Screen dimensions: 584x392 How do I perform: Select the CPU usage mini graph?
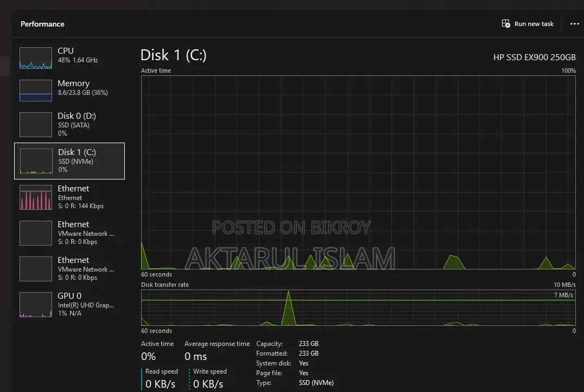(x=36, y=58)
